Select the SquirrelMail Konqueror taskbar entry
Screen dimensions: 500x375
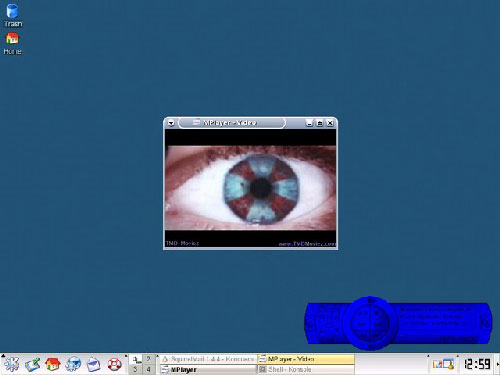pos(208,359)
